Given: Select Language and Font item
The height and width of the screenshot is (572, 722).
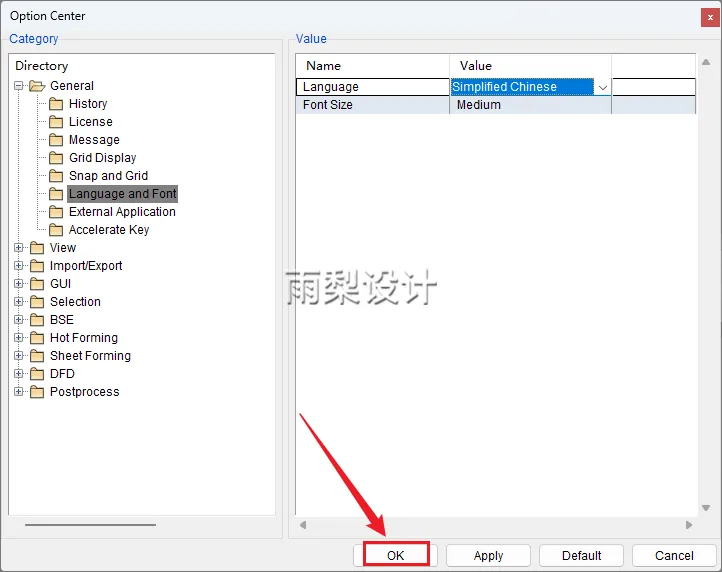Looking at the screenshot, I should [x=122, y=194].
